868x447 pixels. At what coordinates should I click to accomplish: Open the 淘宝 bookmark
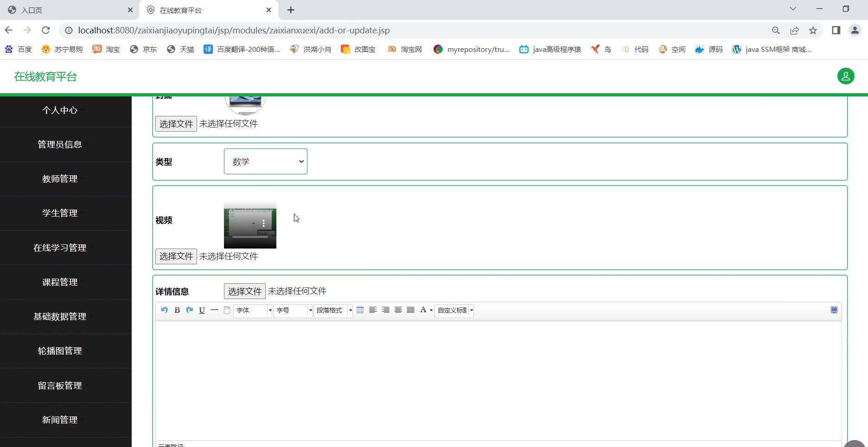pyautogui.click(x=106, y=49)
